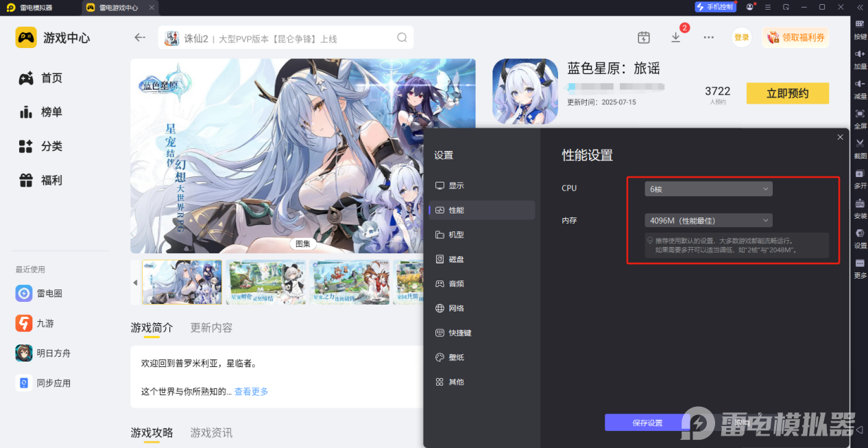Select 显示 settings category
868x448 pixels.
[x=482, y=185]
